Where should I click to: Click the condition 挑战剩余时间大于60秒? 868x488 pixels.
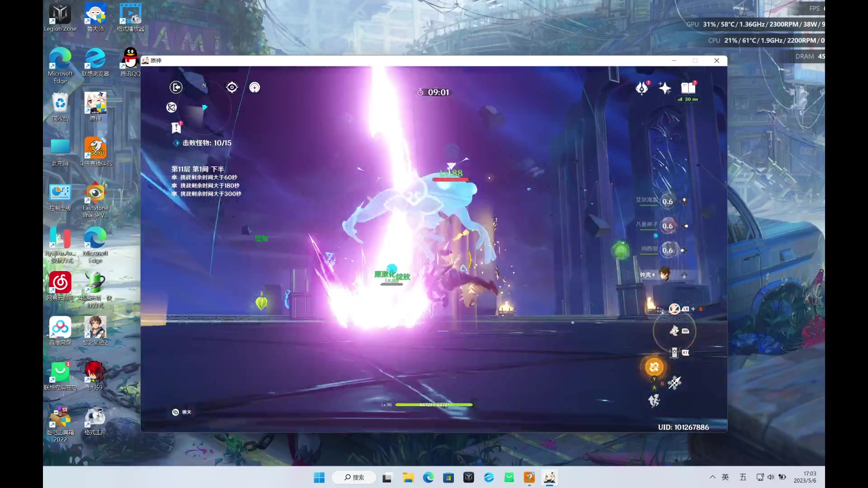point(208,178)
